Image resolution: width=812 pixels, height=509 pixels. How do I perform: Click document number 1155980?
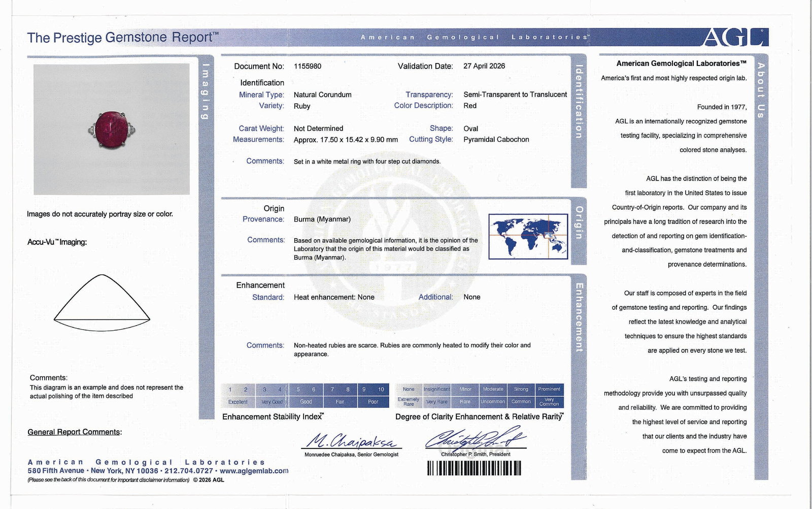(x=308, y=66)
